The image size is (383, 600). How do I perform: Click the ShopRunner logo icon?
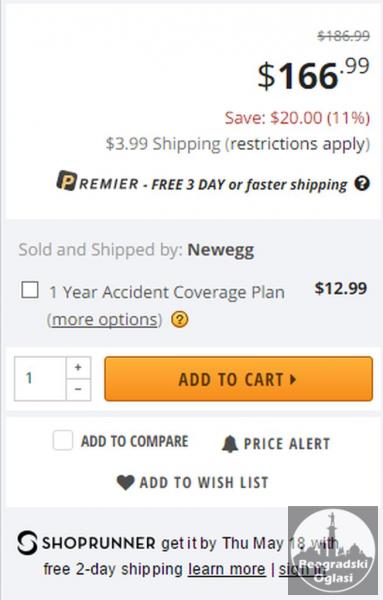[27, 543]
